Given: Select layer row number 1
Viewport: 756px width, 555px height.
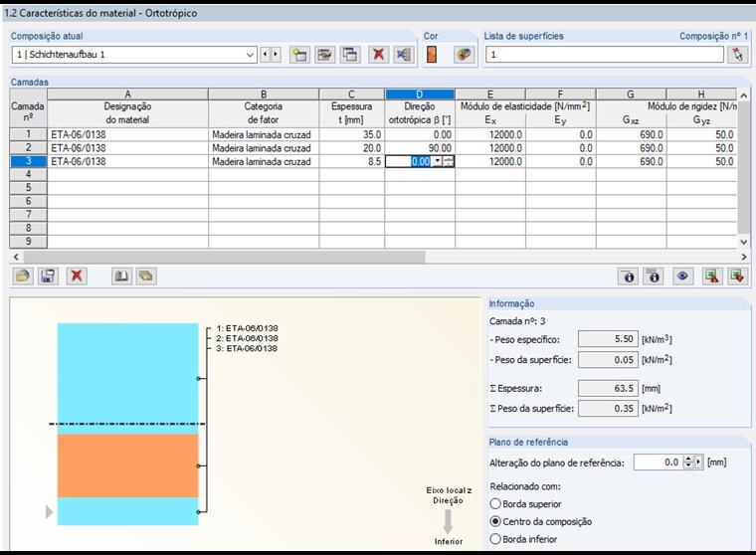Looking at the screenshot, I should coord(29,134).
